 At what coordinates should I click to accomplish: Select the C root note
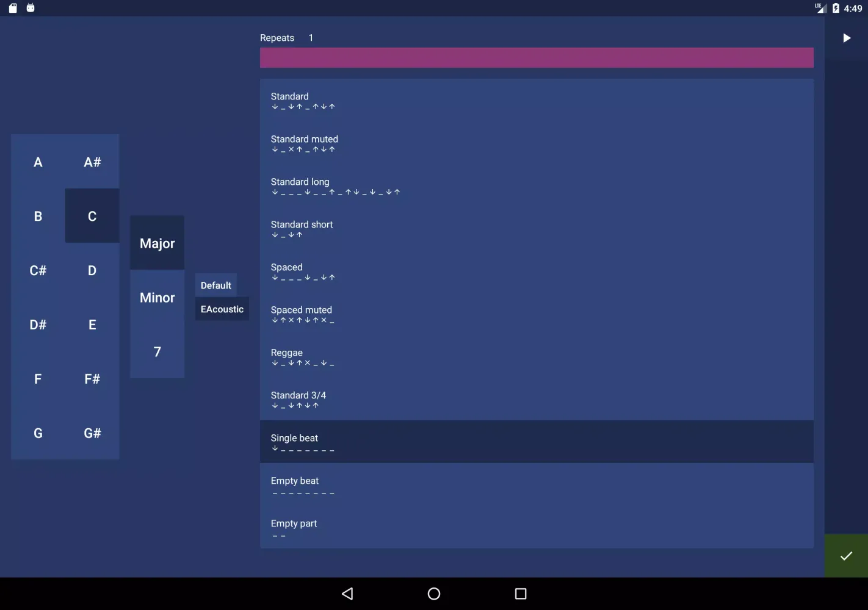92,216
